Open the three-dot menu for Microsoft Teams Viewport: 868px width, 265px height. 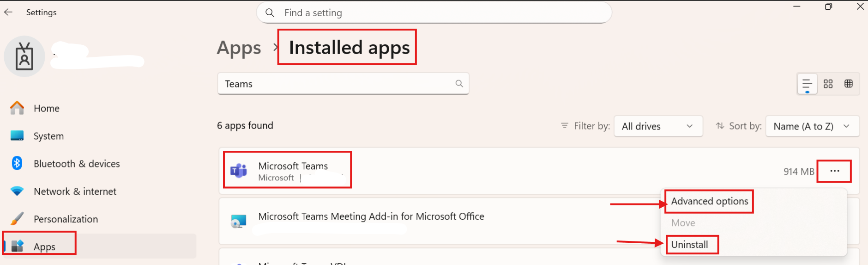coord(834,171)
